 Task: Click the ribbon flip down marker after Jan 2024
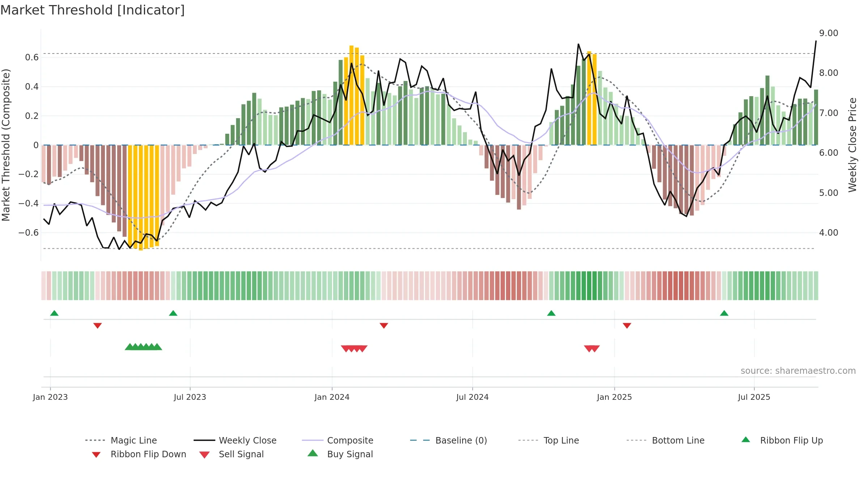384,326
